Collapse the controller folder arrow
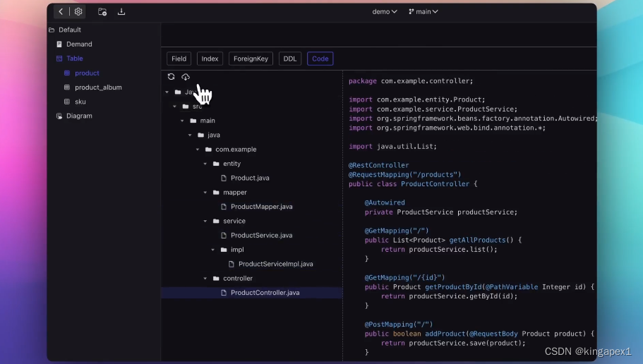Screen dimensions: 643x364 (205, 279)
